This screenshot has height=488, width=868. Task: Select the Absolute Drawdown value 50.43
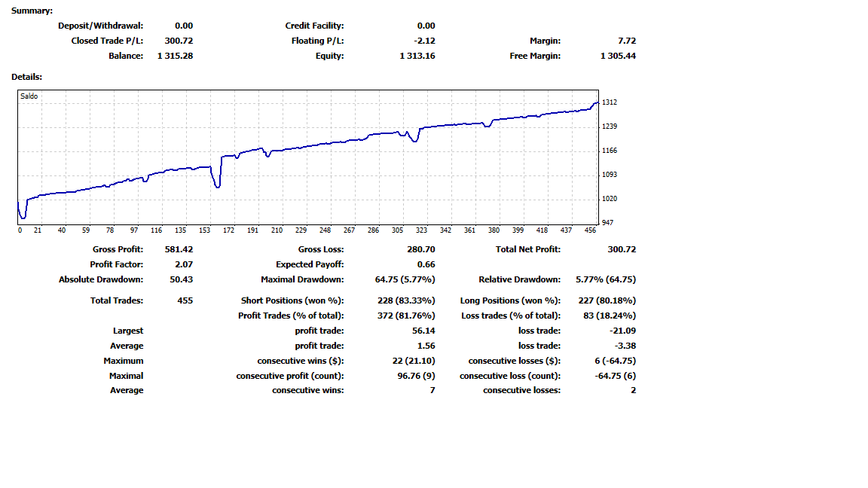181,279
